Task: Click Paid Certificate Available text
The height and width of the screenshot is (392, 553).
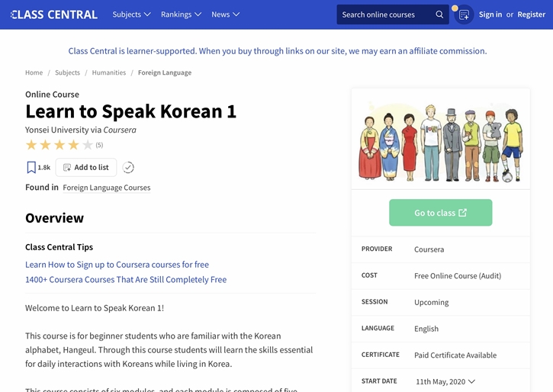Action: click(x=455, y=355)
